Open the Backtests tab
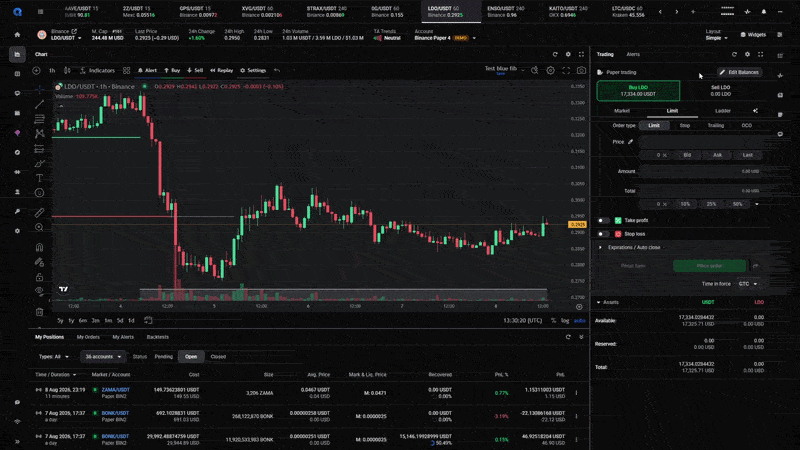This screenshot has width=800, height=450. pos(158,337)
